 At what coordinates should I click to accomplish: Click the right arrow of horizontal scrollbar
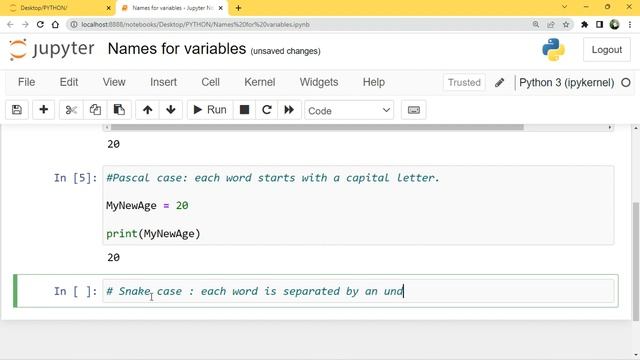[x=610, y=127]
